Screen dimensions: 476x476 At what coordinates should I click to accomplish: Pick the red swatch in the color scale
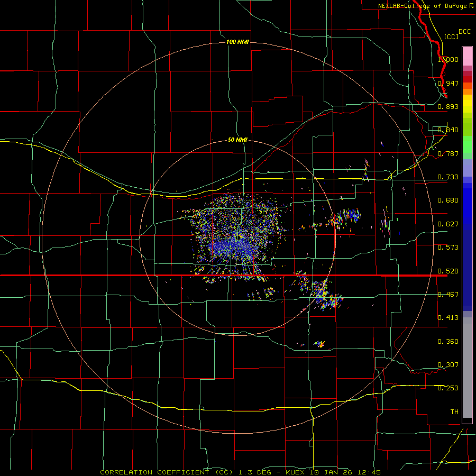click(x=467, y=79)
